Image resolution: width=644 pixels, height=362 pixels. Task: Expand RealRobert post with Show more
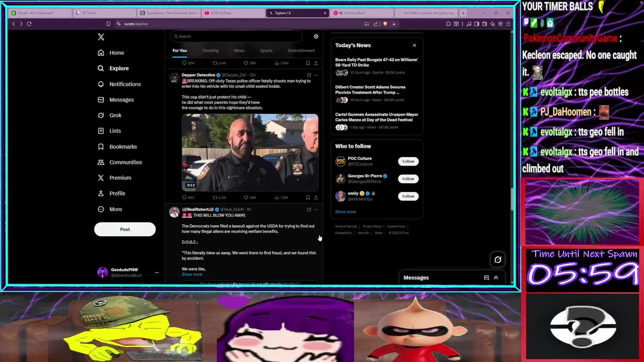click(x=192, y=275)
